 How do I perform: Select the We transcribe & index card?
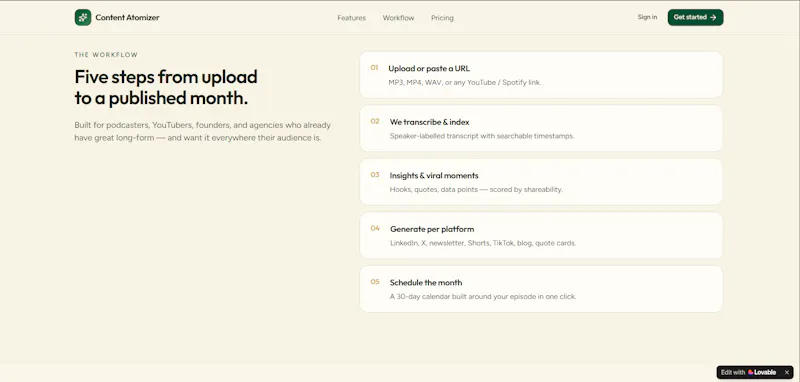tap(541, 129)
